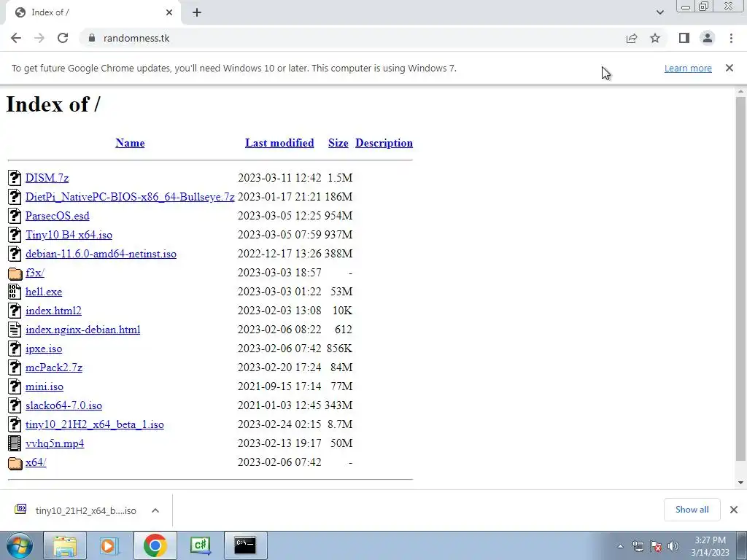747x560 pixels.
Task: Open Windows Media Player taskbar icon
Action: (109, 545)
